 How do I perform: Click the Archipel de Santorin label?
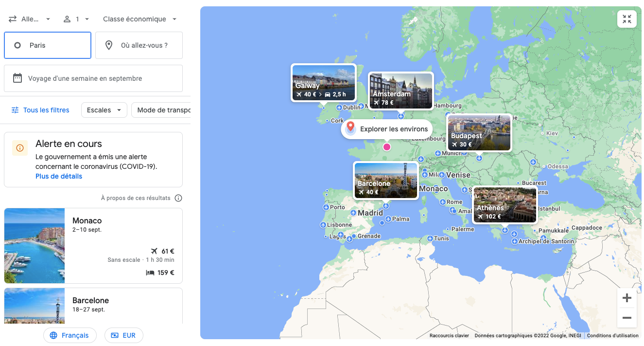click(546, 241)
